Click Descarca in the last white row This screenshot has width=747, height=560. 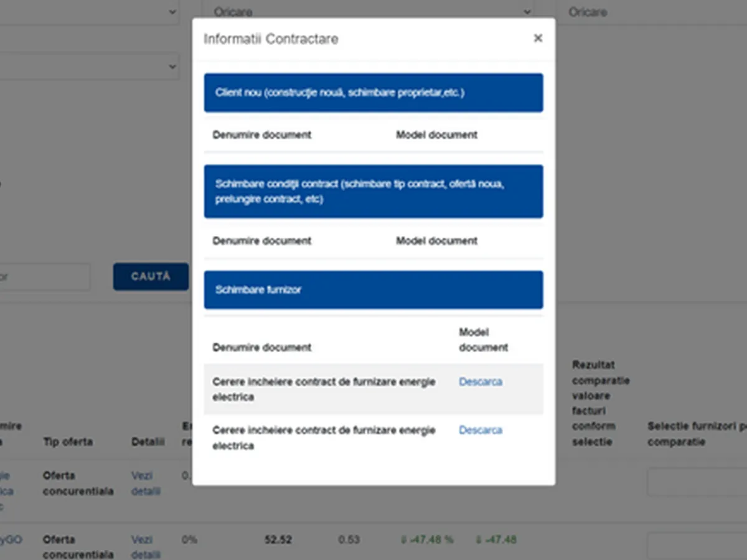coord(480,431)
